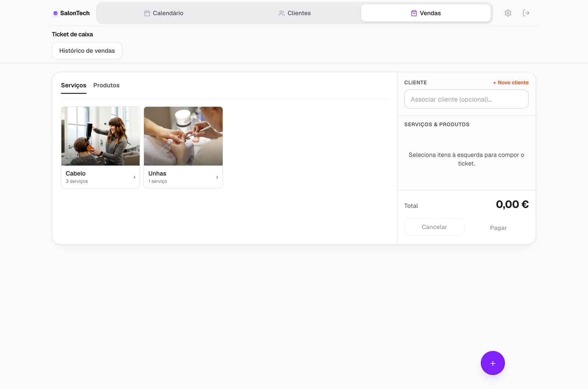Click the CLIENTE section label
The height and width of the screenshot is (389, 588).
click(416, 83)
